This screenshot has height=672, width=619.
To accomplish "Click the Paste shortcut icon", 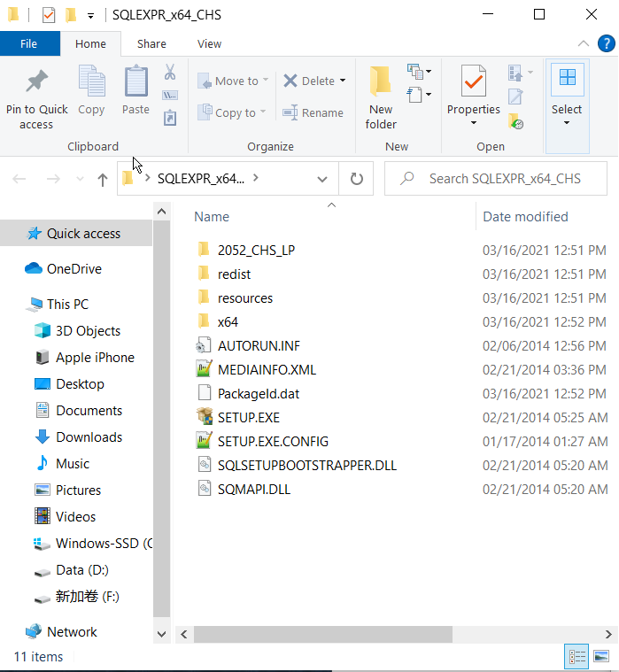I will pos(170,118).
